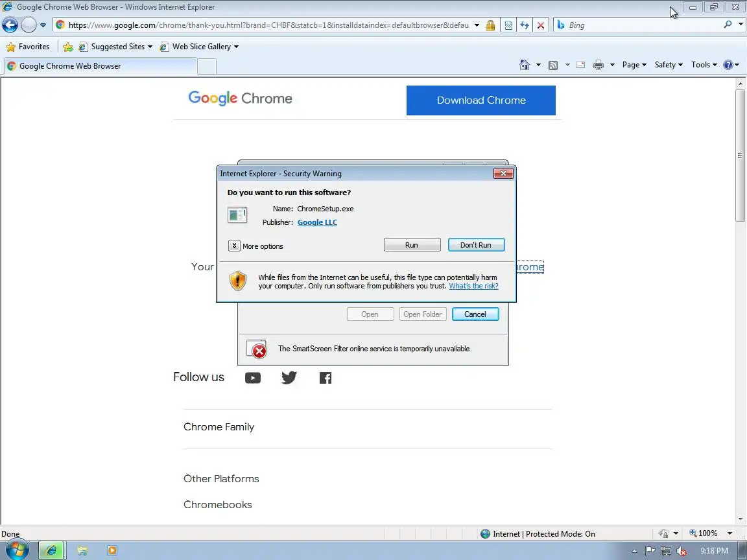Open the Safety menu

coord(669,65)
